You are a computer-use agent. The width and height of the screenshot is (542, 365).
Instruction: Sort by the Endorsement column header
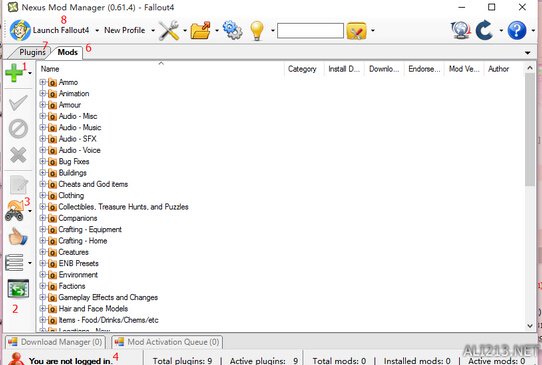424,69
